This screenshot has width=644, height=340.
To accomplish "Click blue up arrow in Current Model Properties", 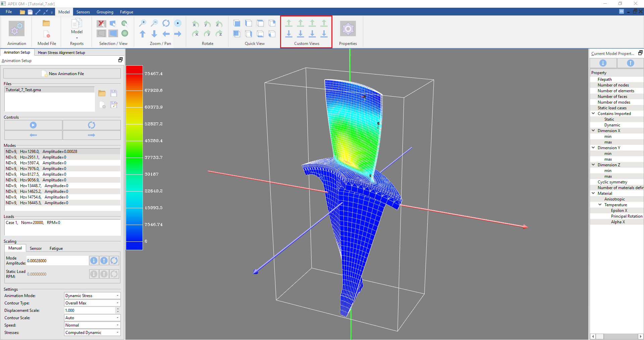I will click(630, 63).
